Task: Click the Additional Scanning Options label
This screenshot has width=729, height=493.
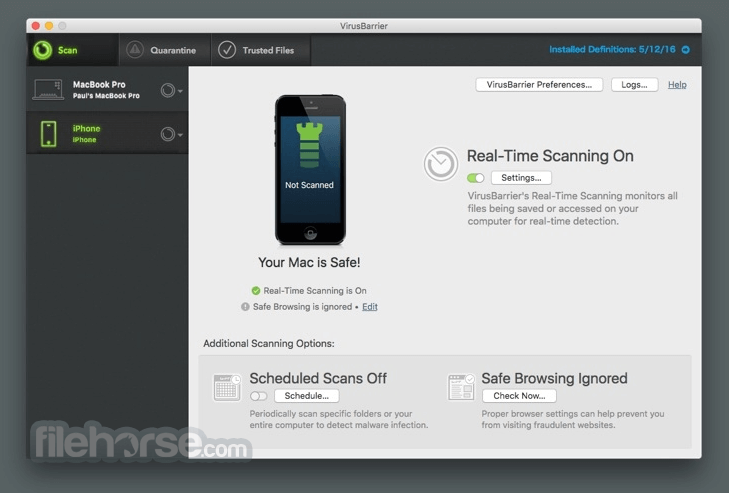Action: pos(269,343)
